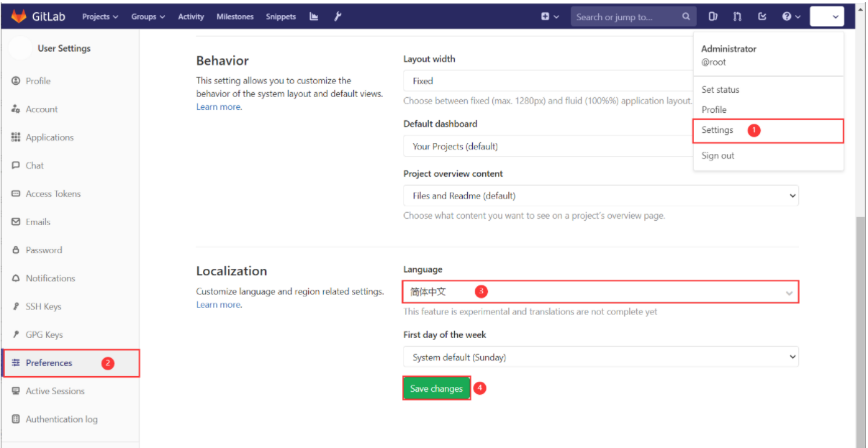Open the Applications settings label
The width and height of the screenshot is (868, 448).
(x=50, y=137)
